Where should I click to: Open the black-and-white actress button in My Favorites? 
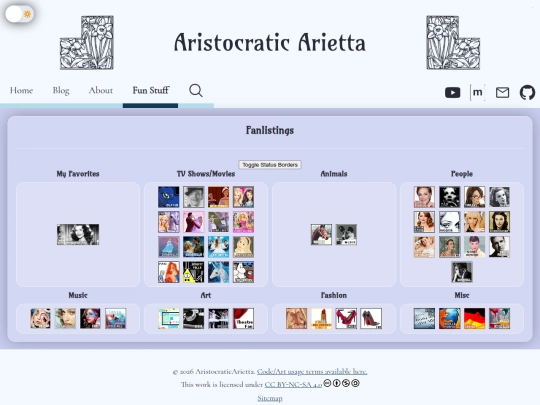tap(78, 235)
